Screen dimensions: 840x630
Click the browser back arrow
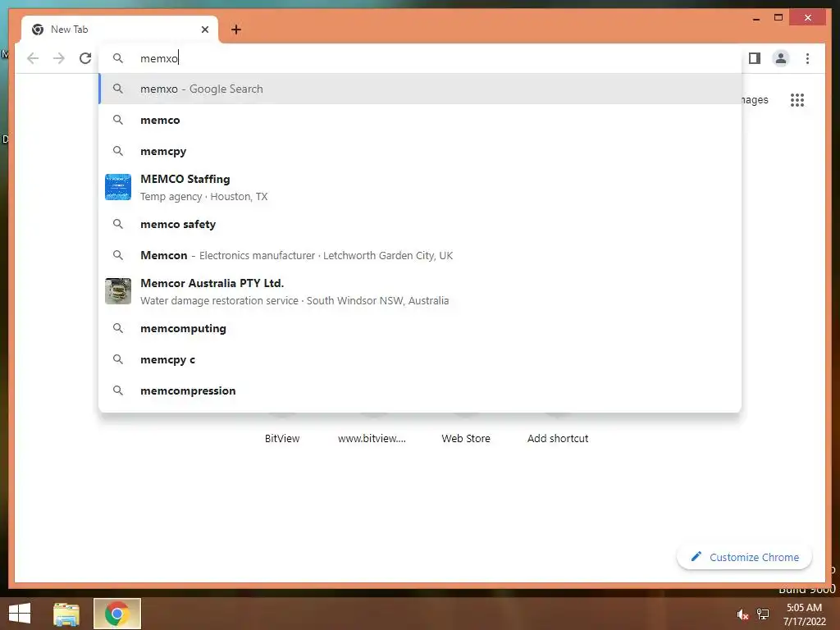point(33,58)
